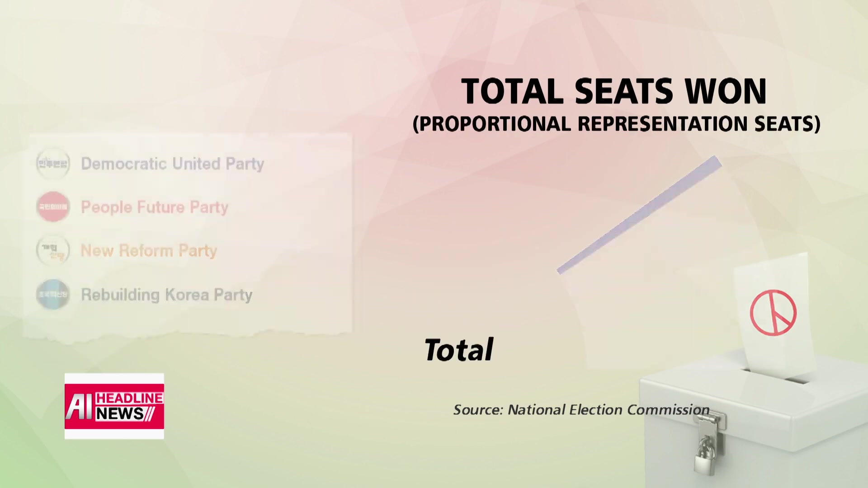
Task: Select the People Future Party label
Action: 154,207
